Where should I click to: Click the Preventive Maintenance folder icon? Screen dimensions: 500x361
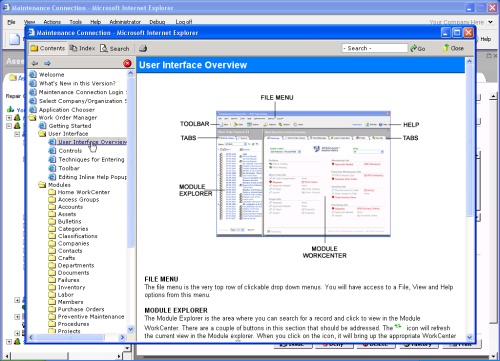[52, 317]
